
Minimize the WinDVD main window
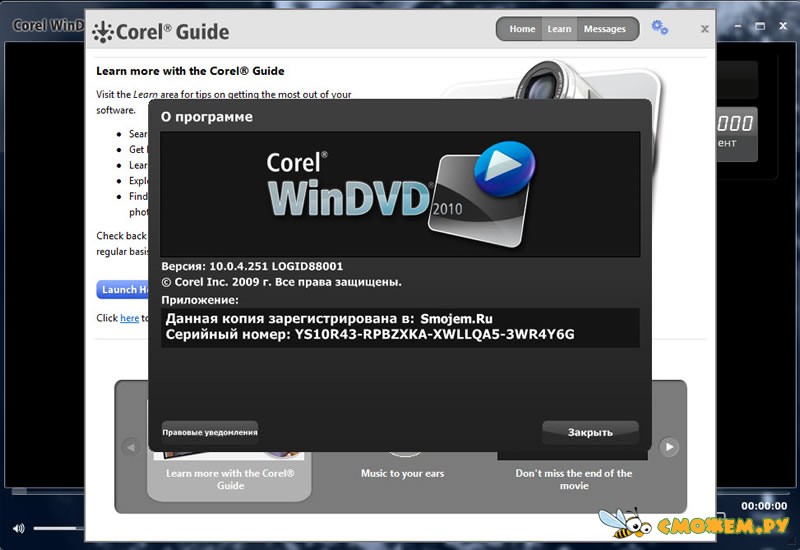point(738,26)
